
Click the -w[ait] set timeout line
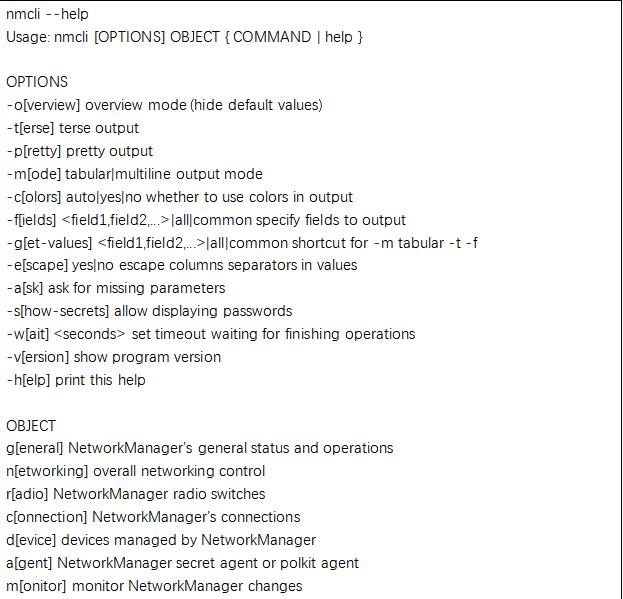pos(211,334)
